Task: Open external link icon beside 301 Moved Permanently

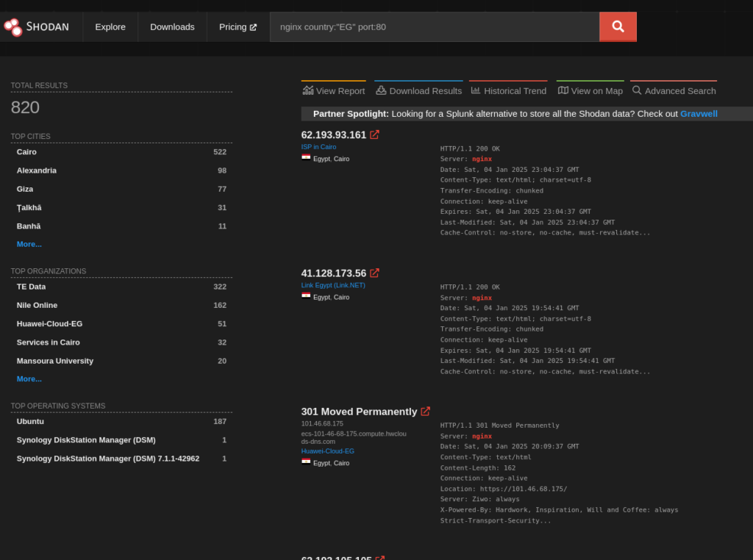Action: click(426, 412)
